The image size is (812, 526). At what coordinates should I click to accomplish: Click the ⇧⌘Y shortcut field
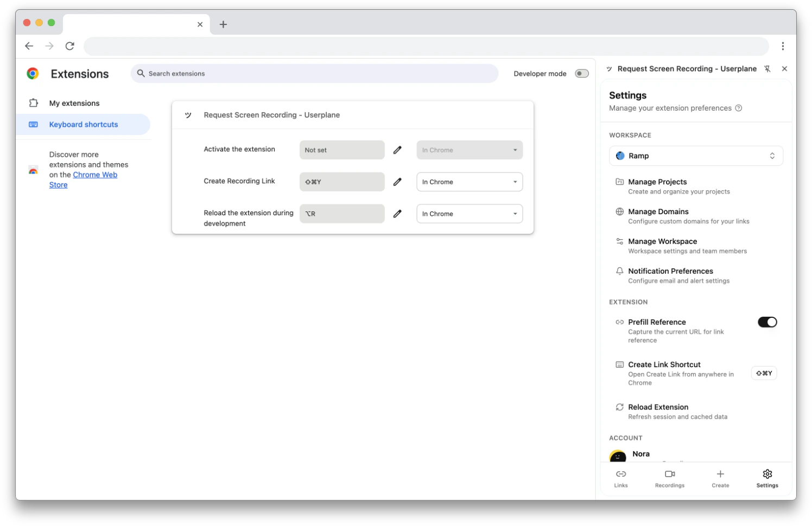click(x=342, y=182)
